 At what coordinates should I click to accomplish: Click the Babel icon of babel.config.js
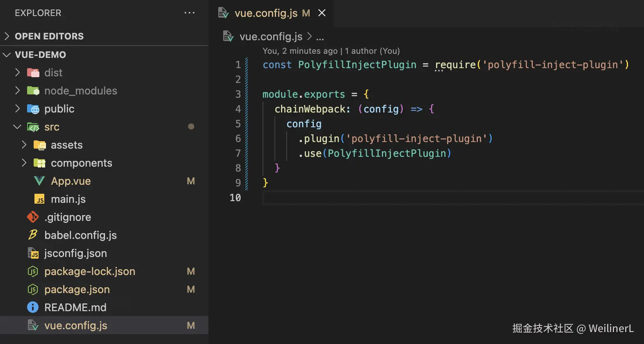33,235
